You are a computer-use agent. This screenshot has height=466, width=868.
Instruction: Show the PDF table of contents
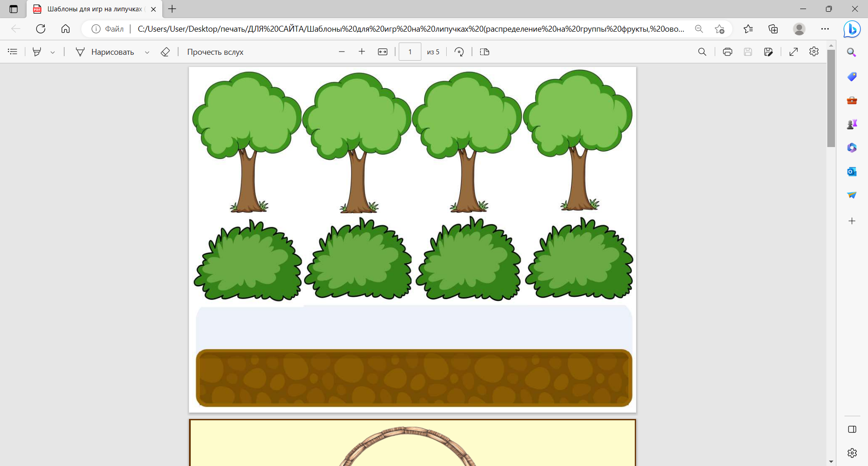(x=13, y=52)
